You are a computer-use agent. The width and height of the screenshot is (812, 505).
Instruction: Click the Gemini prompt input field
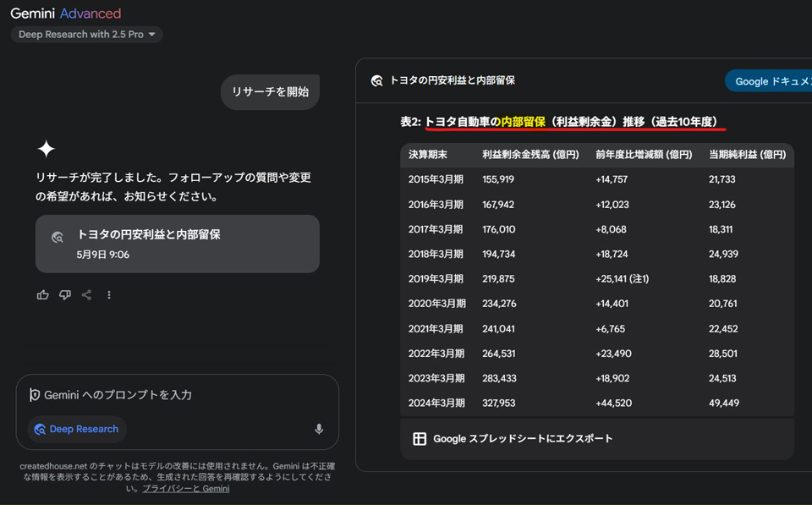177,395
